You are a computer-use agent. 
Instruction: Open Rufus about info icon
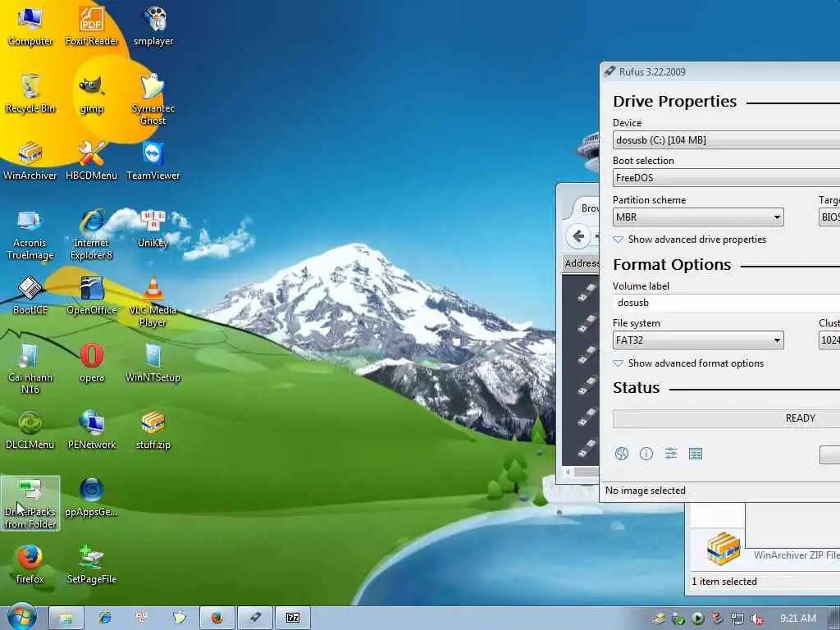pos(646,454)
